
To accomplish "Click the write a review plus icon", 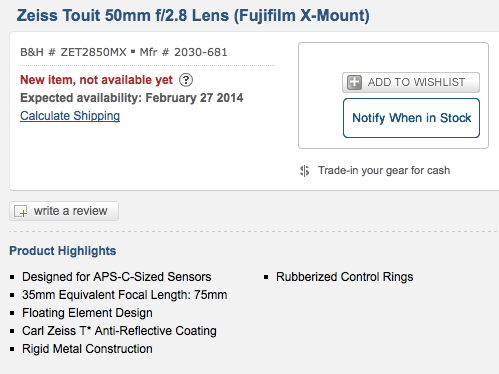I will (x=21, y=211).
